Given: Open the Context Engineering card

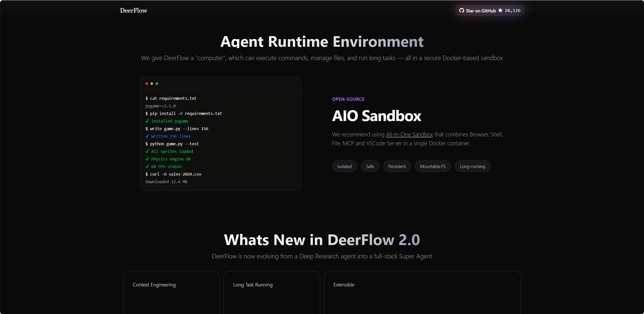Looking at the screenshot, I should tap(171, 293).
